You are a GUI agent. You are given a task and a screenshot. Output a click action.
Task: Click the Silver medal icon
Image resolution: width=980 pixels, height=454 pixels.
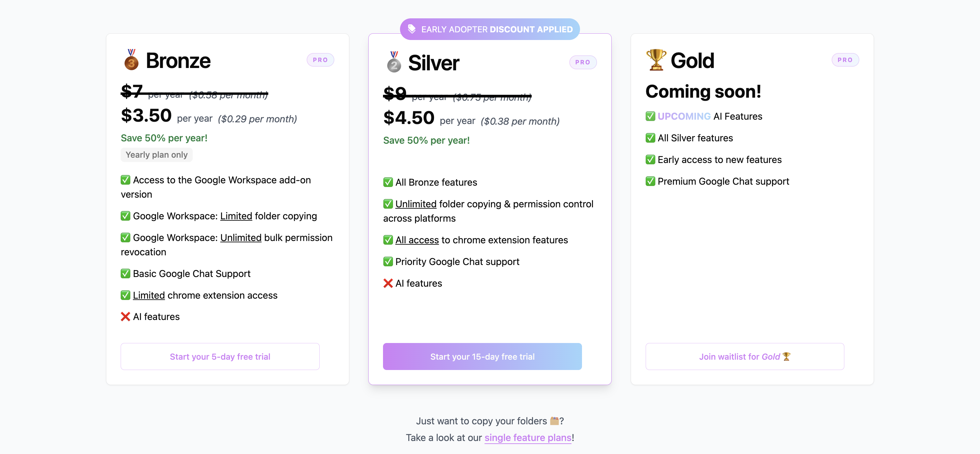394,62
